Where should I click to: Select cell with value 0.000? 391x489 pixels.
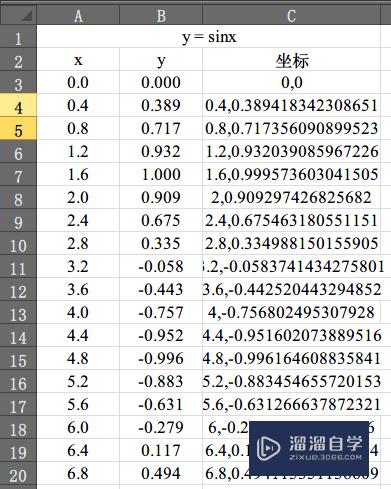(161, 82)
